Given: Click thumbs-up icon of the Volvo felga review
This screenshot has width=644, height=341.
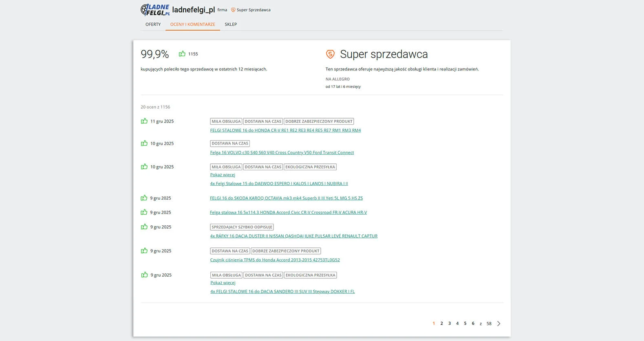Looking at the screenshot, I should click(x=144, y=143).
